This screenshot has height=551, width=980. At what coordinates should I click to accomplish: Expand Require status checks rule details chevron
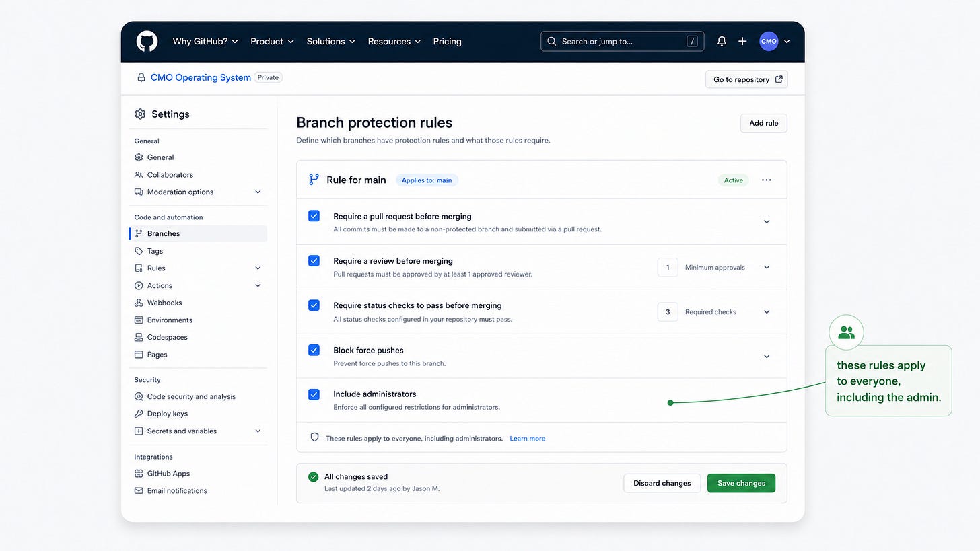pos(767,312)
